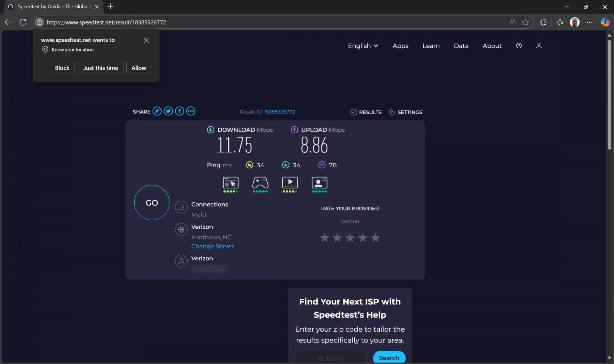Click the zip code input field
Viewport: 614px width, 364px height.
330,357
